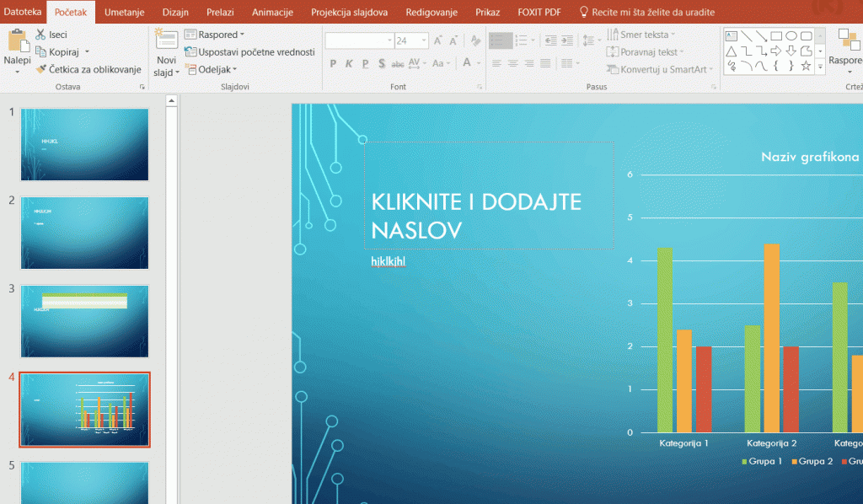
Task: Select the five-point star shape
Action: [x=806, y=66]
